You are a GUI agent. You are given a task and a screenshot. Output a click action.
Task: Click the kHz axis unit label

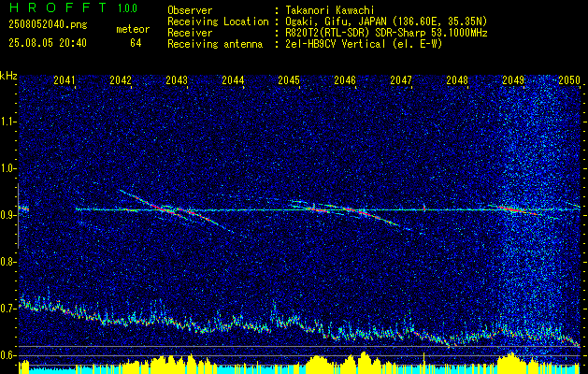tap(8, 76)
